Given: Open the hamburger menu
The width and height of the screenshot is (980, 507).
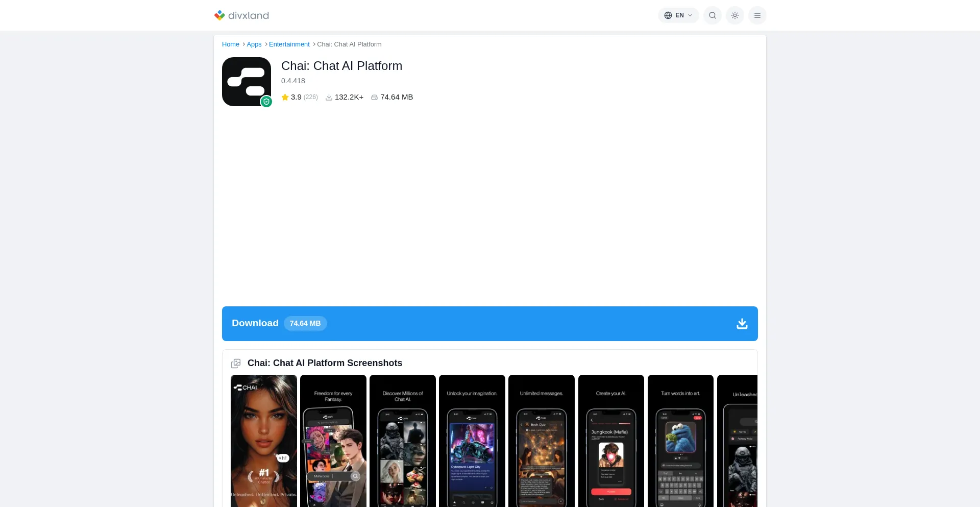Looking at the screenshot, I should [757, 15].
